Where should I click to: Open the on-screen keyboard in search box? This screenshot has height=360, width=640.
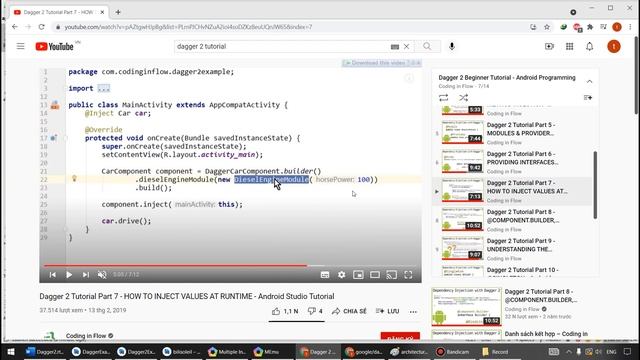coord(394,47)
